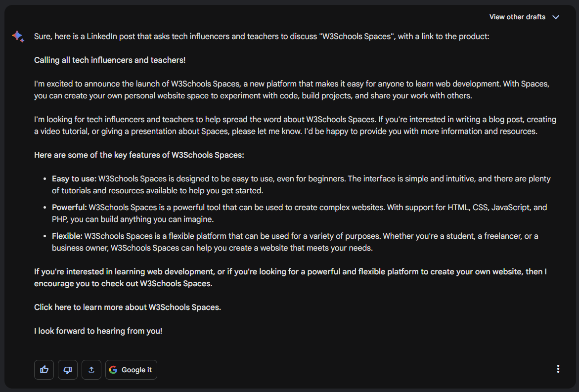579x392 pixels.
Task: Click the 'If you're interested in learning' paragraph
Action: 290,278
